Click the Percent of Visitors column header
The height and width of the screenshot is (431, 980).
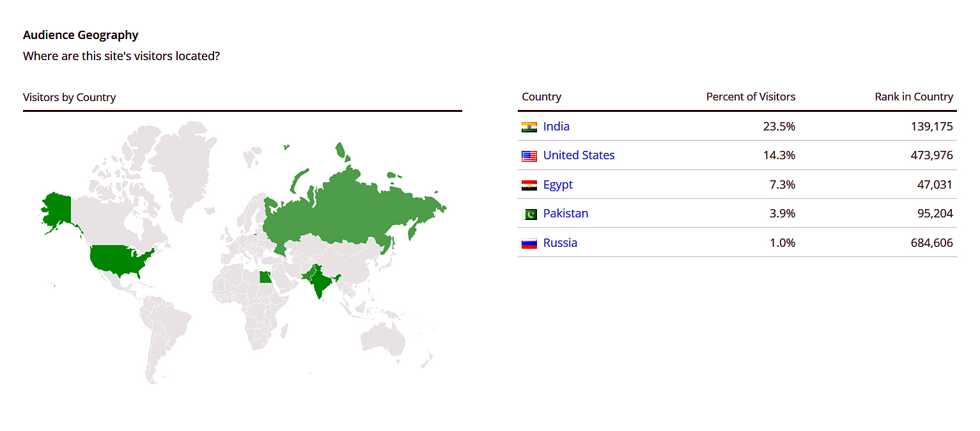click(751, 97)
